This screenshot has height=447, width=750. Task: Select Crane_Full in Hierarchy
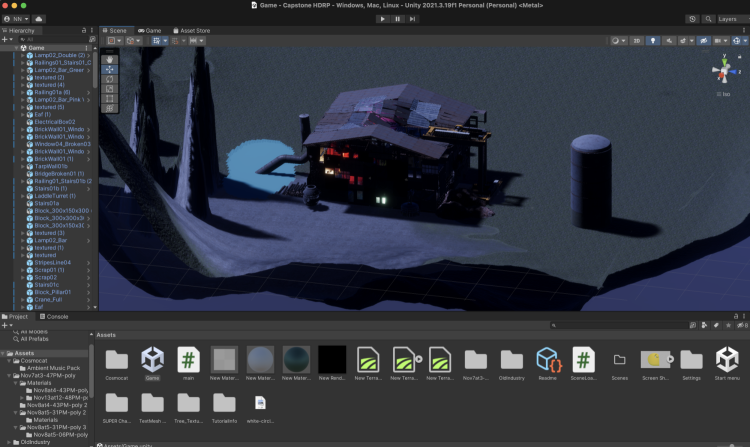[48, 299]
